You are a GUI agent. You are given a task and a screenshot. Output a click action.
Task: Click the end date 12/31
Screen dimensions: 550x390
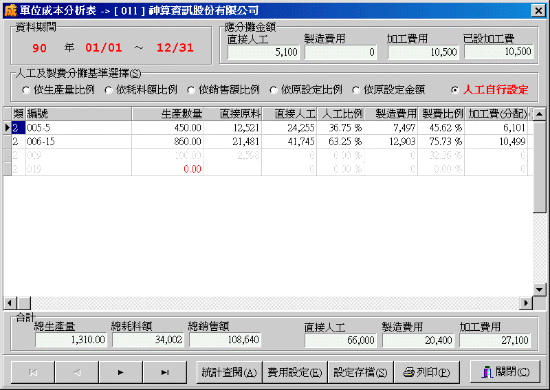(175, 47)
